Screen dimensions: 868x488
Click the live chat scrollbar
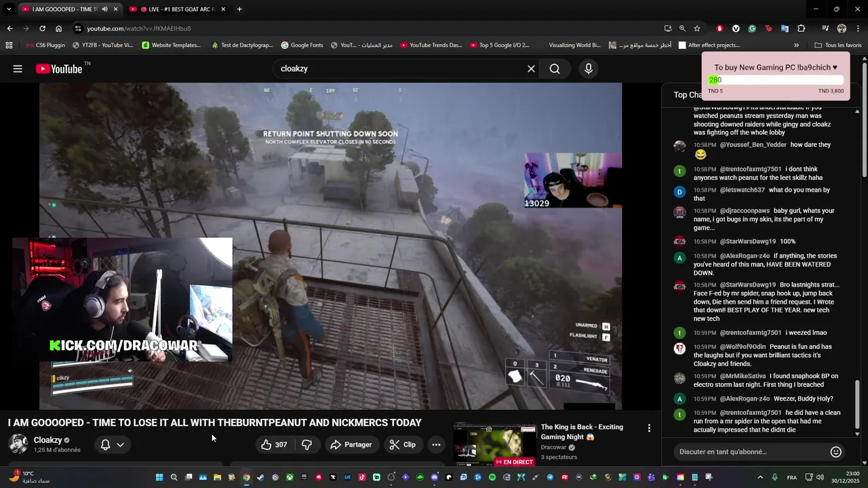[x=858, y=405]
